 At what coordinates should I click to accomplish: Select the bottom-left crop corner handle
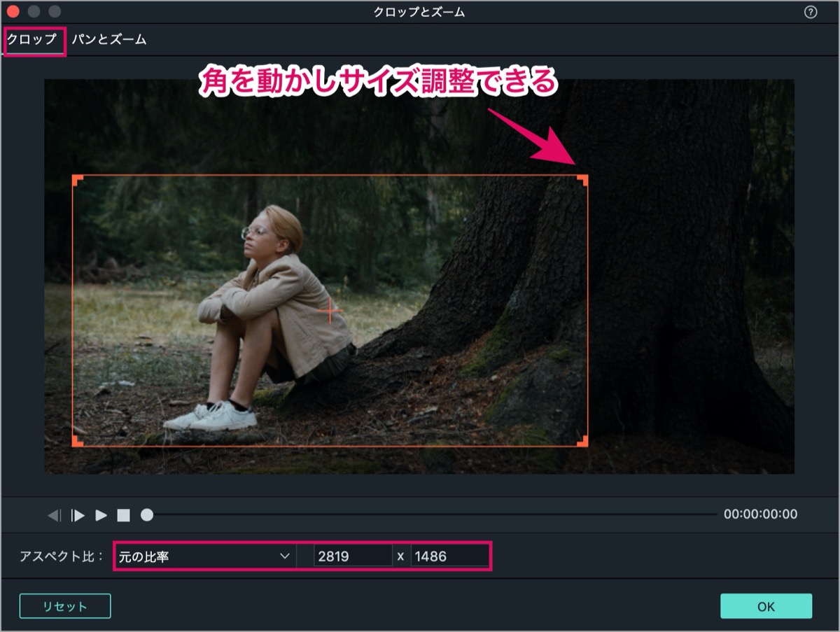coord(78,441)
